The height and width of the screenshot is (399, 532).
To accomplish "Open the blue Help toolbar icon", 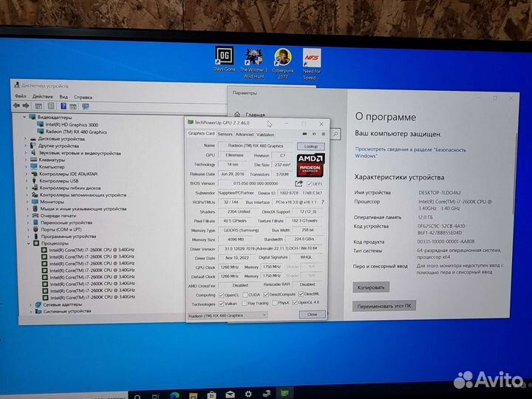I will (63, 106).
